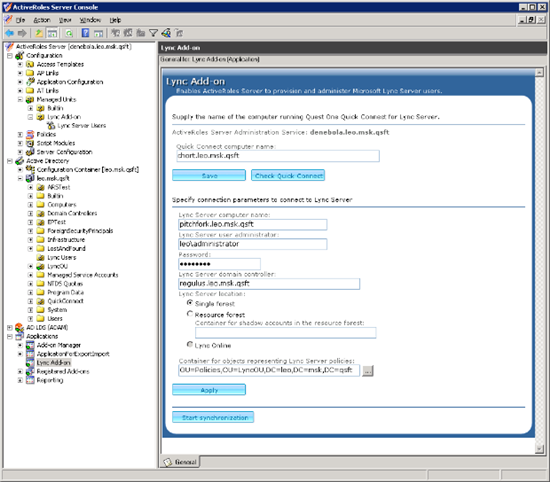Click the Configuration node icon in the tree
Viewport: 550px width, 482px height.
(20, 55)
